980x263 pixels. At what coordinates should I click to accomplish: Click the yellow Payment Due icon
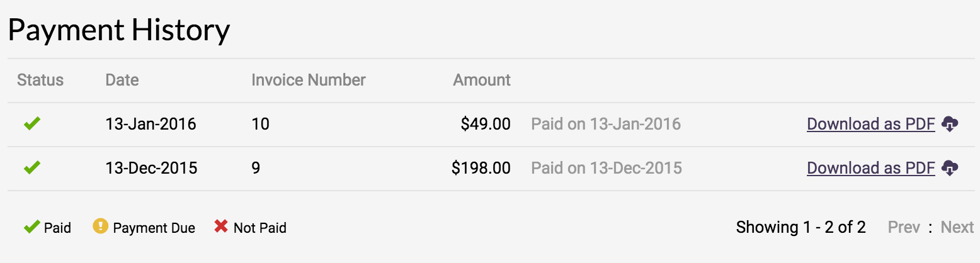[x=100, y=226]
